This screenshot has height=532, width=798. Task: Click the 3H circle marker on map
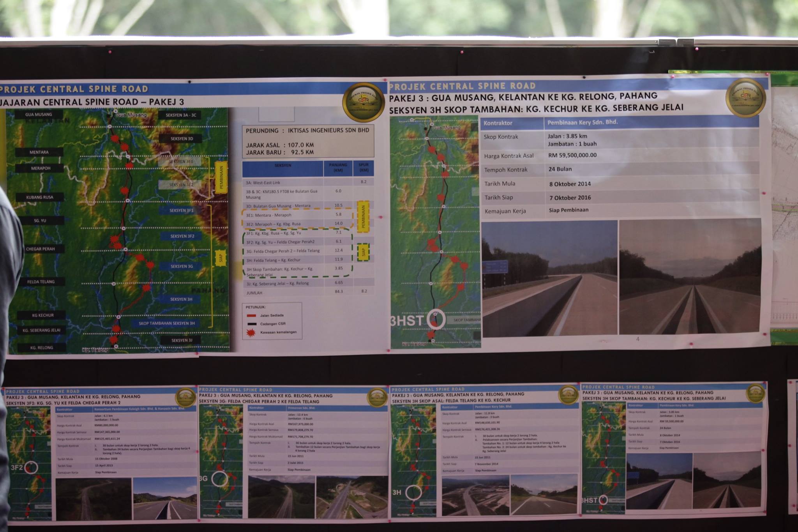pyautogui.click(x=413, y=492)
